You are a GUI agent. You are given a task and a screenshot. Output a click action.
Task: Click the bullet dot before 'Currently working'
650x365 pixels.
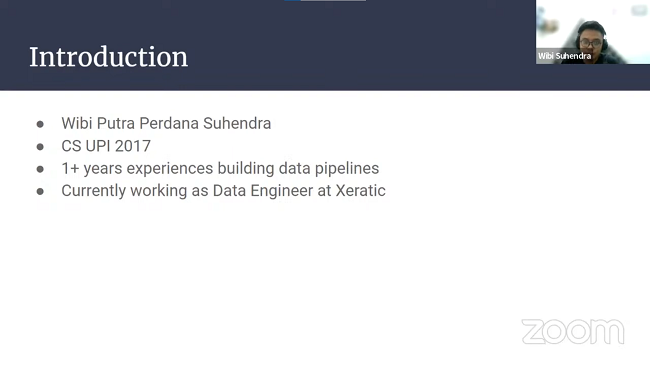[x=40, y=191]
